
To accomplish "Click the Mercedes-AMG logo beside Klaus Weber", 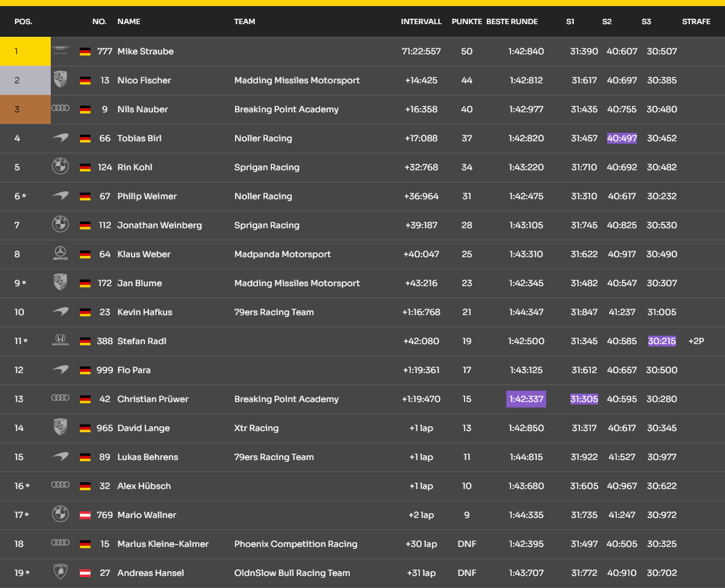I will [x=60, y=254].
